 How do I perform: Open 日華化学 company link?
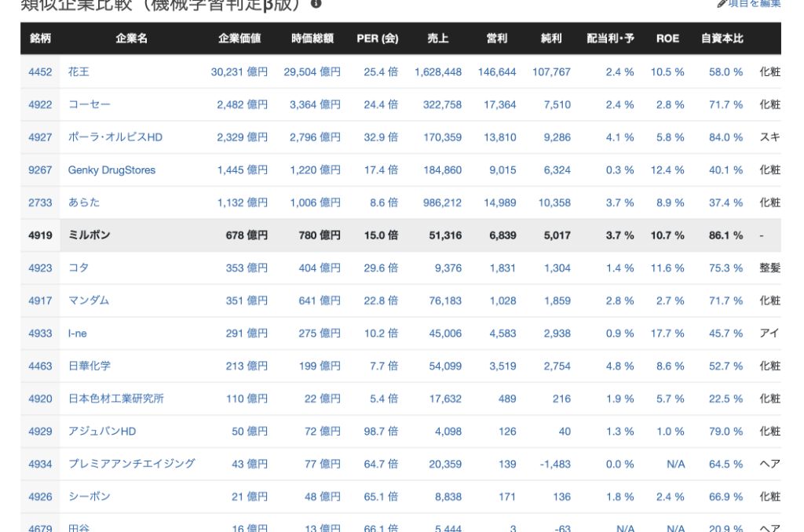[90, 366]
